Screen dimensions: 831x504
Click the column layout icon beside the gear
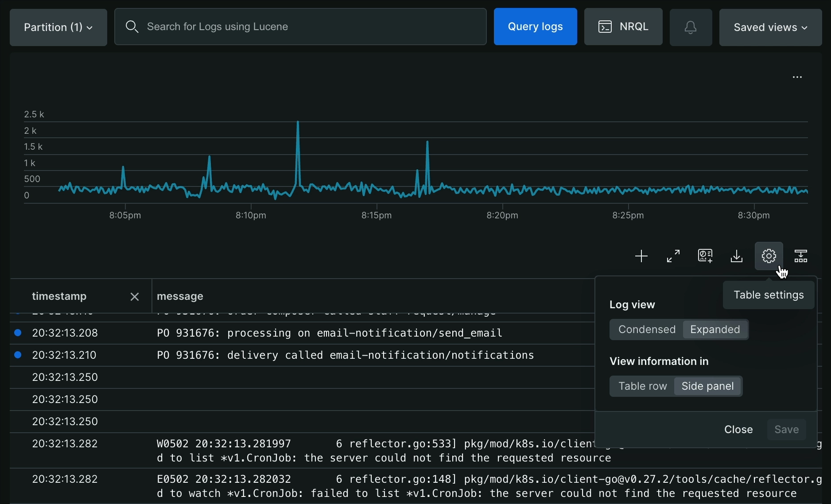(x=801, y=256)
